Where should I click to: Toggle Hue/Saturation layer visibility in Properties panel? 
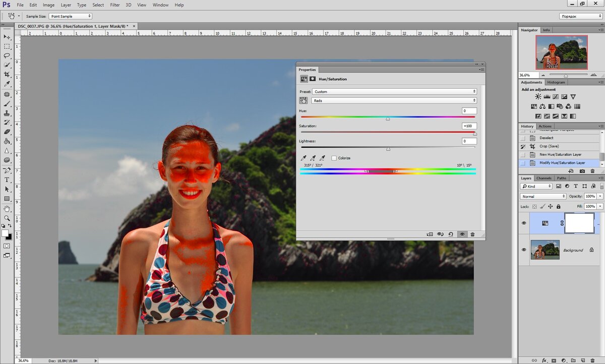pyautogui.click(x=462, y=234)
